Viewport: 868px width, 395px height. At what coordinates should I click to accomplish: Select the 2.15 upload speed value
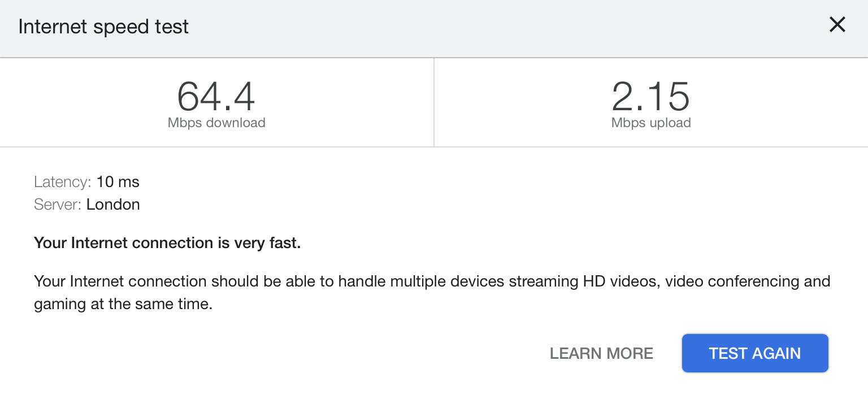(x=650, y=97)
